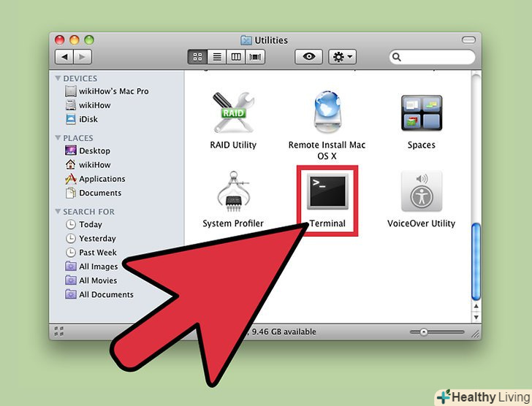Select the wikiHow disk under Devices
The width and height of the screenshot is (532, 406).
pos(88,105)
